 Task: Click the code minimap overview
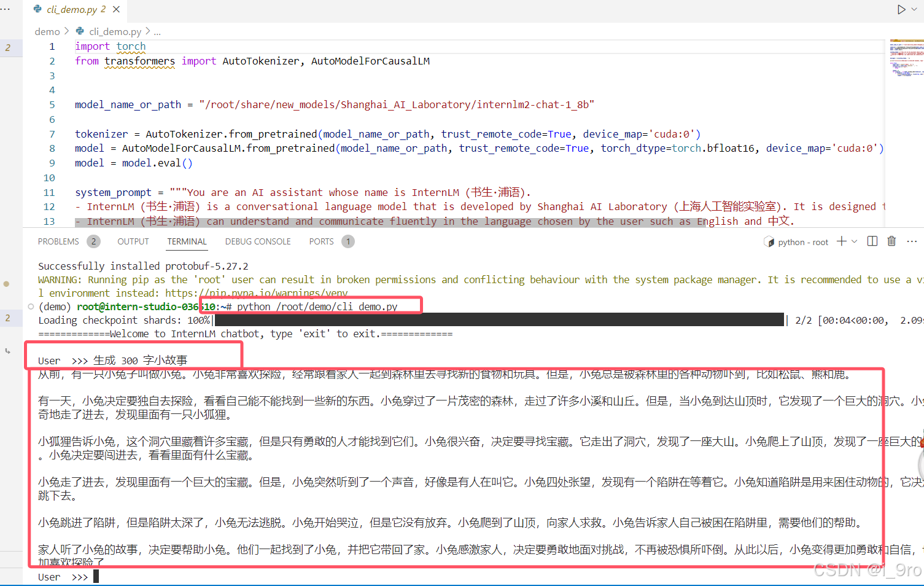tap(906, 58)
